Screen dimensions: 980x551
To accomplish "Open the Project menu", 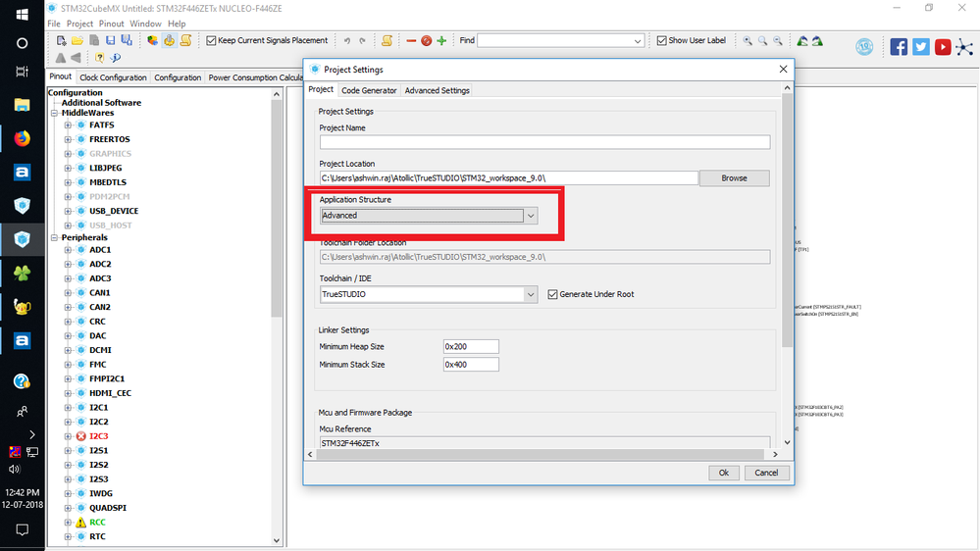I will (x=80, y=24).
